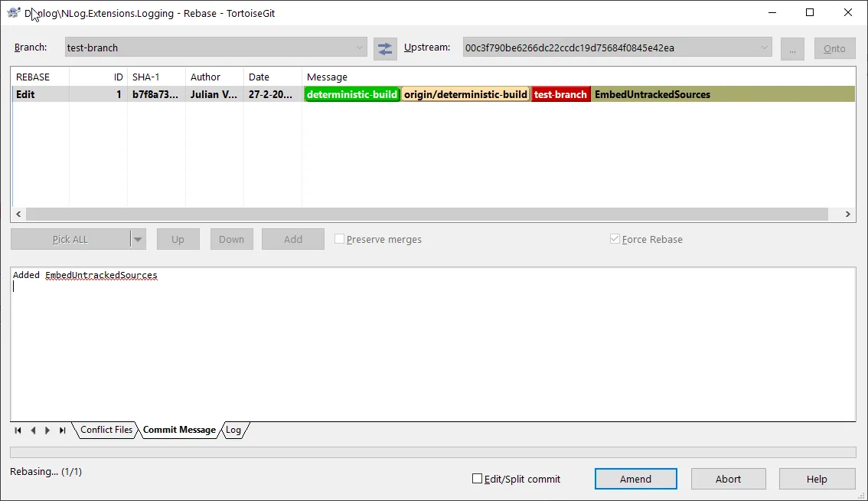The width and height of the screenshot is (868, 501).
Task: Open the Branch dropdown test-branch
Action: tap(216, 47)
